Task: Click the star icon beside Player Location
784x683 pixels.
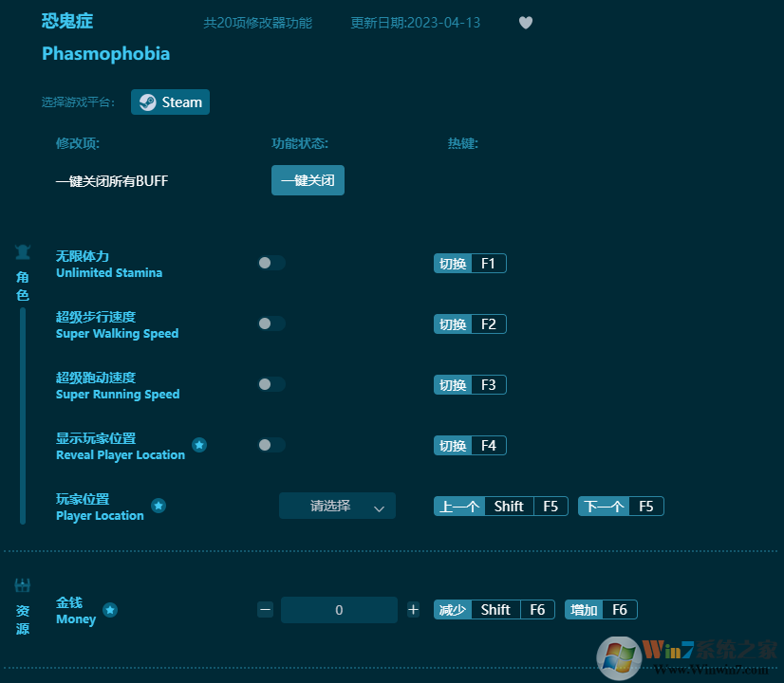Action: (159, 506)
